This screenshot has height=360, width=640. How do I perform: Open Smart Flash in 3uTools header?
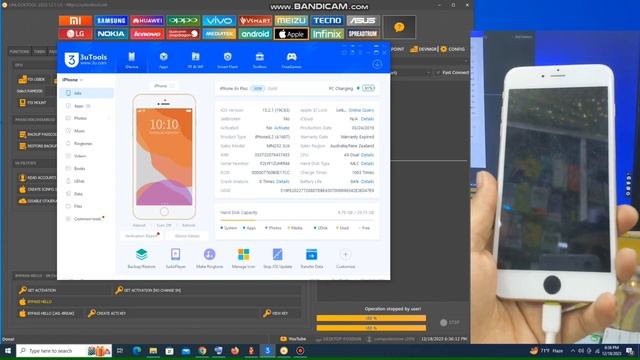227,60
